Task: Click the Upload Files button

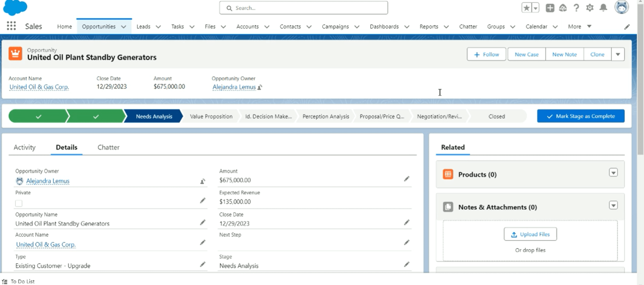Action: click(x=530, y=234)
